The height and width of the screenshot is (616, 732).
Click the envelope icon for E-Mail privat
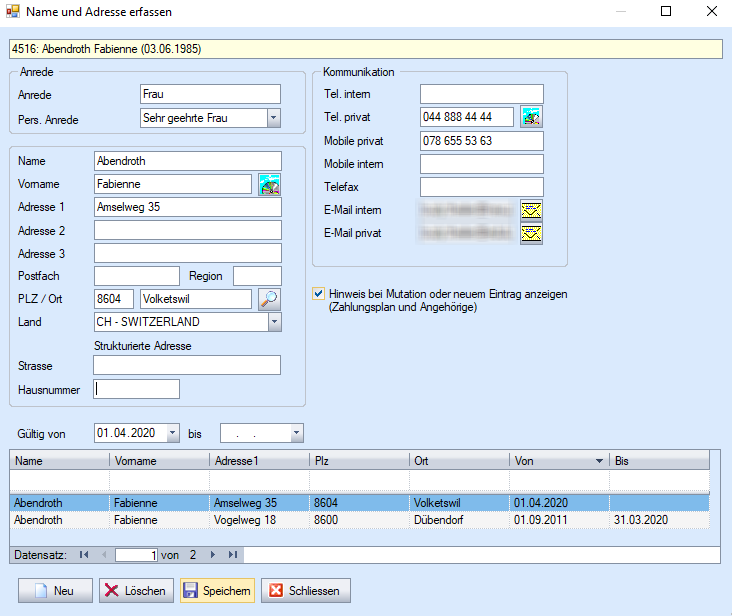531,234
